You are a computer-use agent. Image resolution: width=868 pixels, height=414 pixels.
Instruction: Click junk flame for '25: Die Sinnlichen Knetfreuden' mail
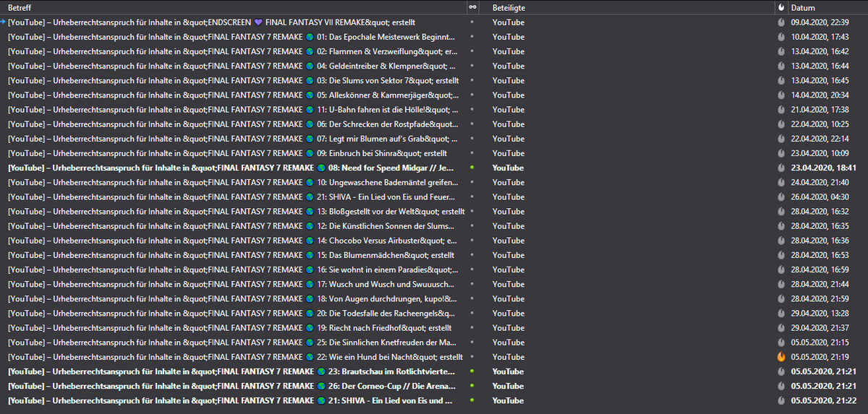click(x=781, y=342)
